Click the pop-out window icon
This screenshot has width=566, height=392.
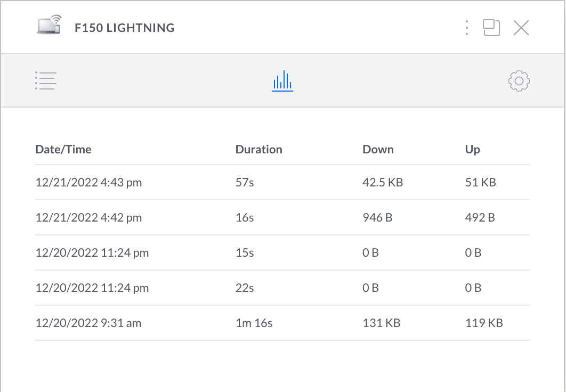(491, 28)
